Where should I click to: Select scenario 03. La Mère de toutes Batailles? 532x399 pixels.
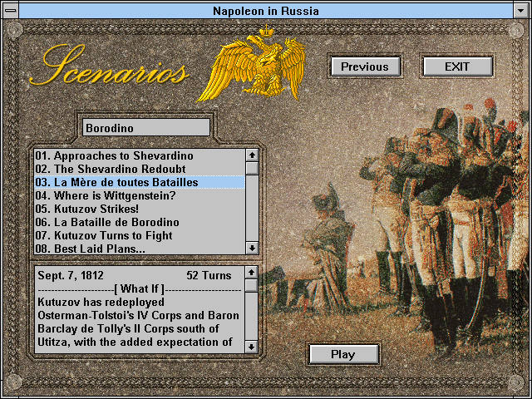140,182
